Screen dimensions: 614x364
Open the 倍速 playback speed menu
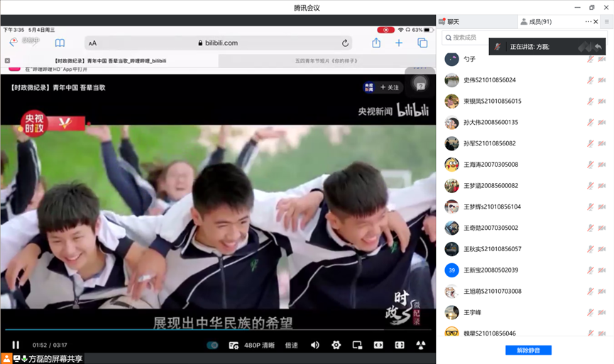[291, 345]
